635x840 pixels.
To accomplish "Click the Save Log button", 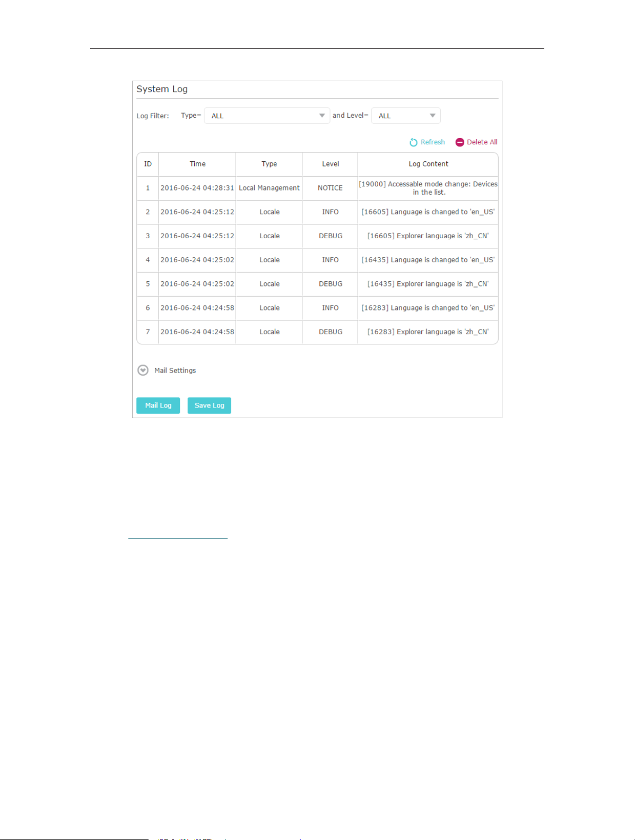I will point(210,405).
